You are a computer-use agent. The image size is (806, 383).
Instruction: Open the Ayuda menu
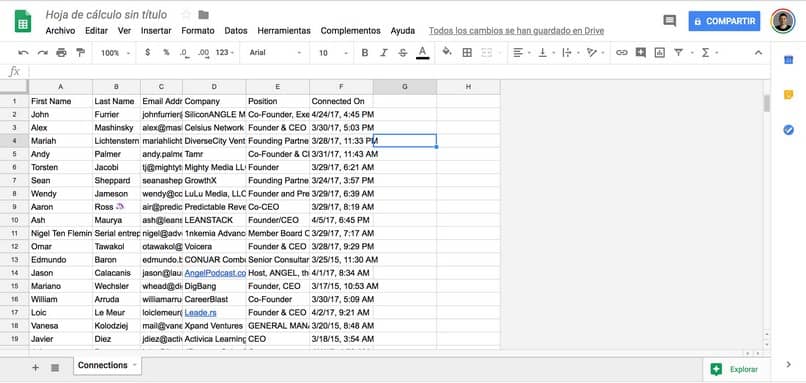402,31
